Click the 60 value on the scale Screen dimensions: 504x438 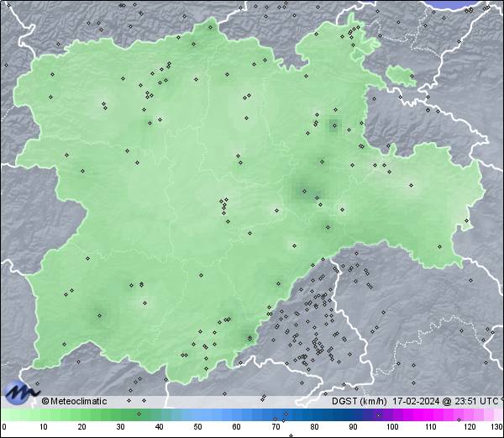pyautogui.click(x=237, y=427)
